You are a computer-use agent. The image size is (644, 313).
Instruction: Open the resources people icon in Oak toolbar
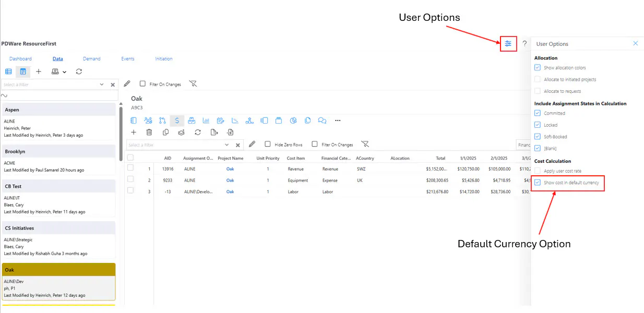click(x=148, y=121)
